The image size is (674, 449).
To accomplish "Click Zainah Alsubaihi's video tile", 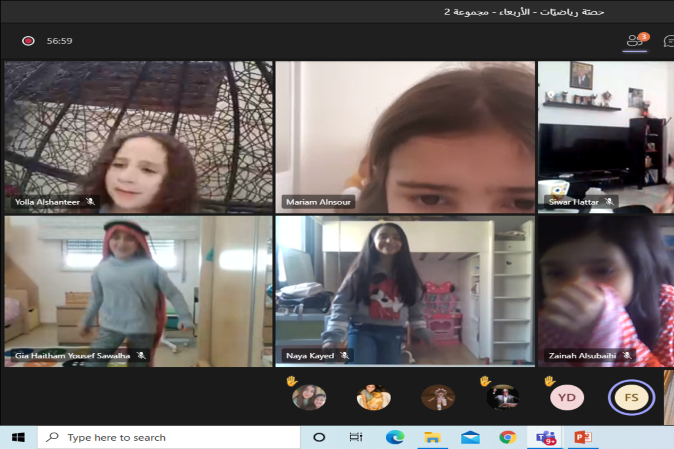I will pos(605,290).
